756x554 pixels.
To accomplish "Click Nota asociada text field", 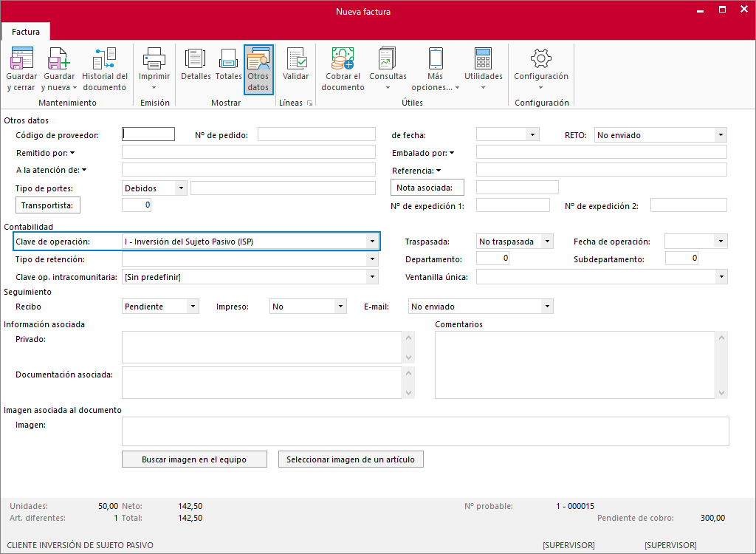I will pyautogui.click(x=518, y=187).
